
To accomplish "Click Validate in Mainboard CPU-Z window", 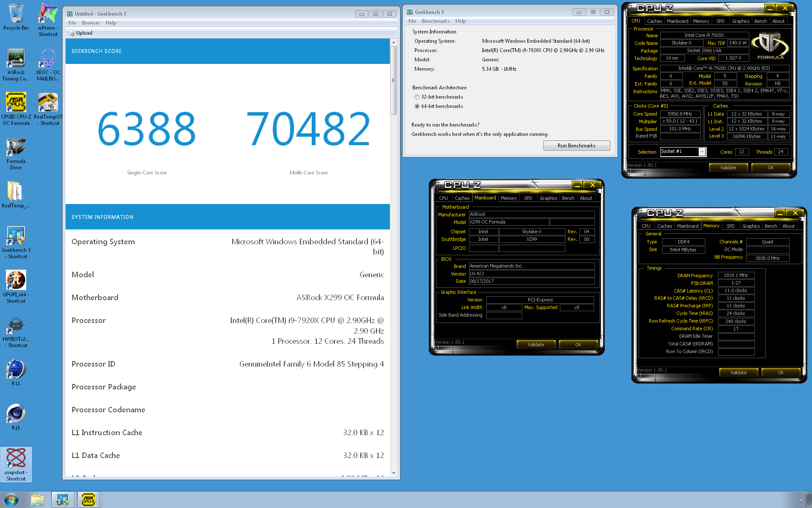I will (536, 345).
